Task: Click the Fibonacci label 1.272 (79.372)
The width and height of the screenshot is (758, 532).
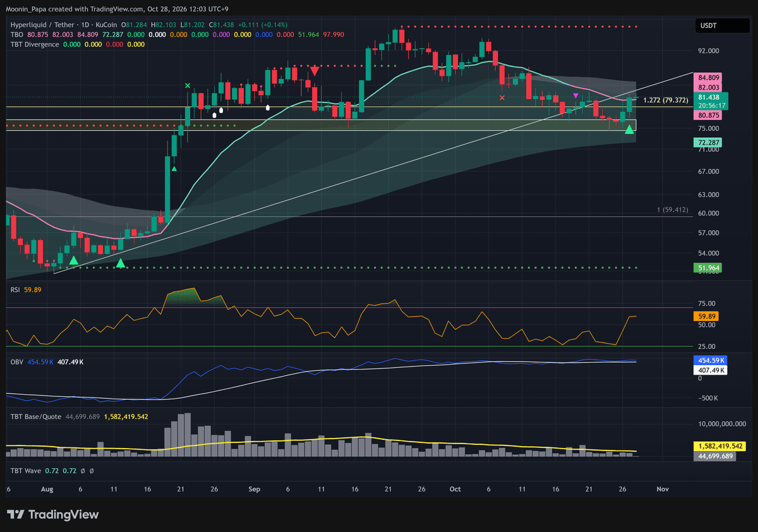Action: (x=665, y=99)
